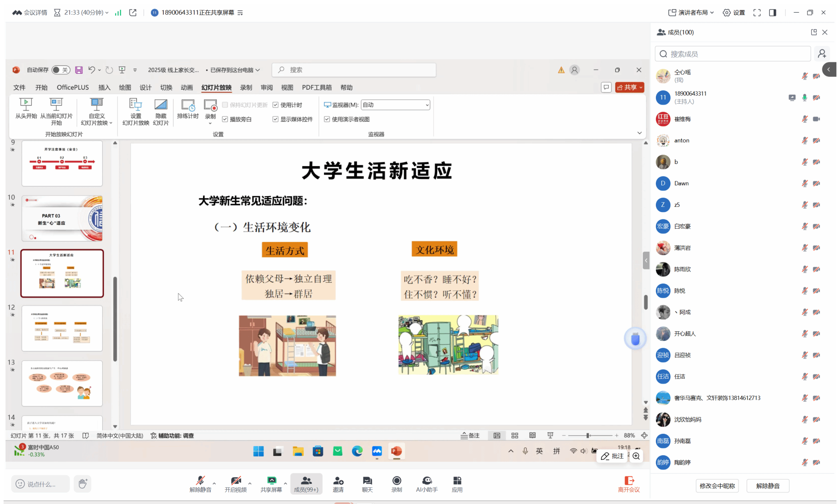
Task: Open the 应用 apps icon
Action: tap(457, 481)
